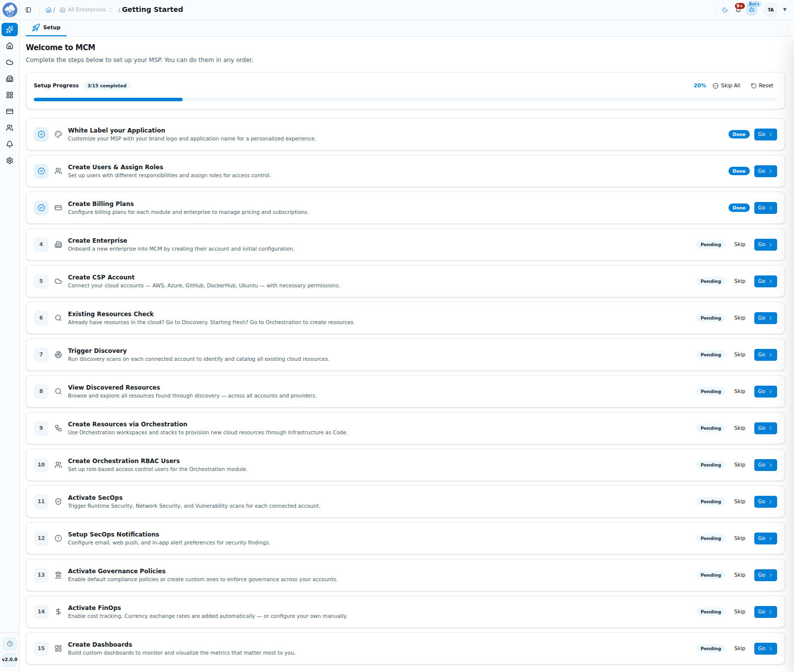
Task: Click step number 6 badge
Action: point(41,318)
